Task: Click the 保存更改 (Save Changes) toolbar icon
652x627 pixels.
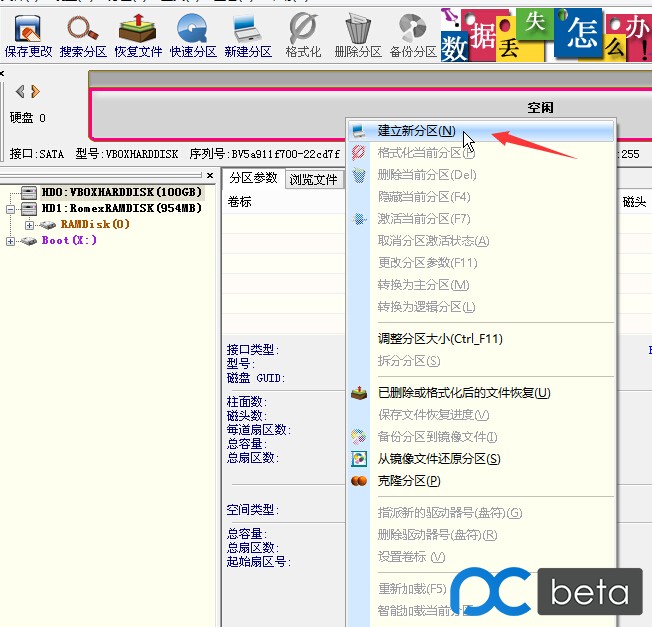Action: pyautogui.click(x=28, y=34)
